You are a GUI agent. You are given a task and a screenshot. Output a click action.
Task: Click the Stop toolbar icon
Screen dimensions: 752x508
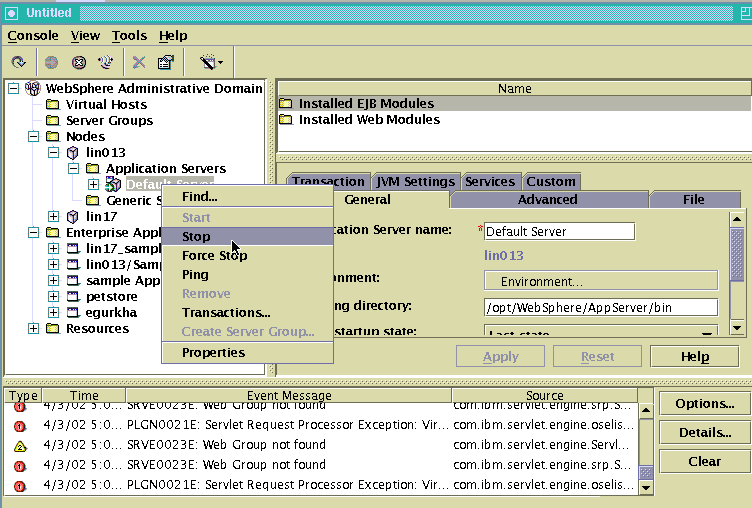pos(79,62)
